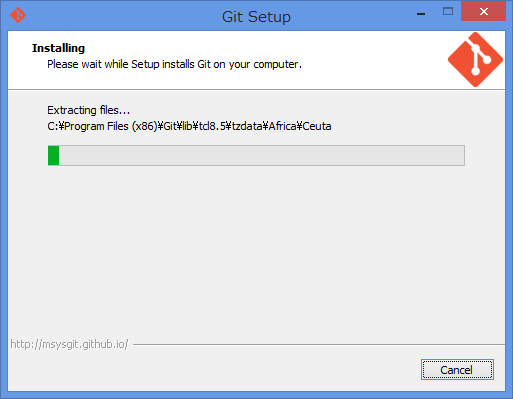The image size is (513, 399).
Task: Minimize the Git Setup window
Action: point(421,14)
